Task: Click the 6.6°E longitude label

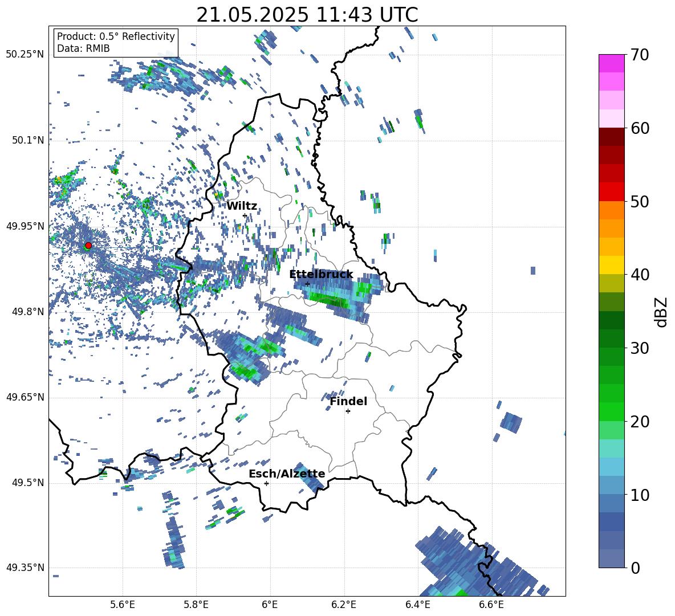Action: tap(491, 605)
